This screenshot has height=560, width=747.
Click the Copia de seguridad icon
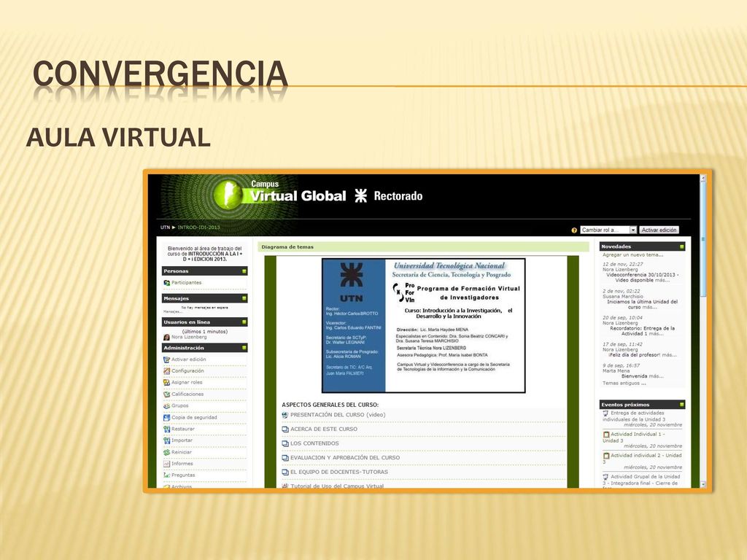point(166,418)
